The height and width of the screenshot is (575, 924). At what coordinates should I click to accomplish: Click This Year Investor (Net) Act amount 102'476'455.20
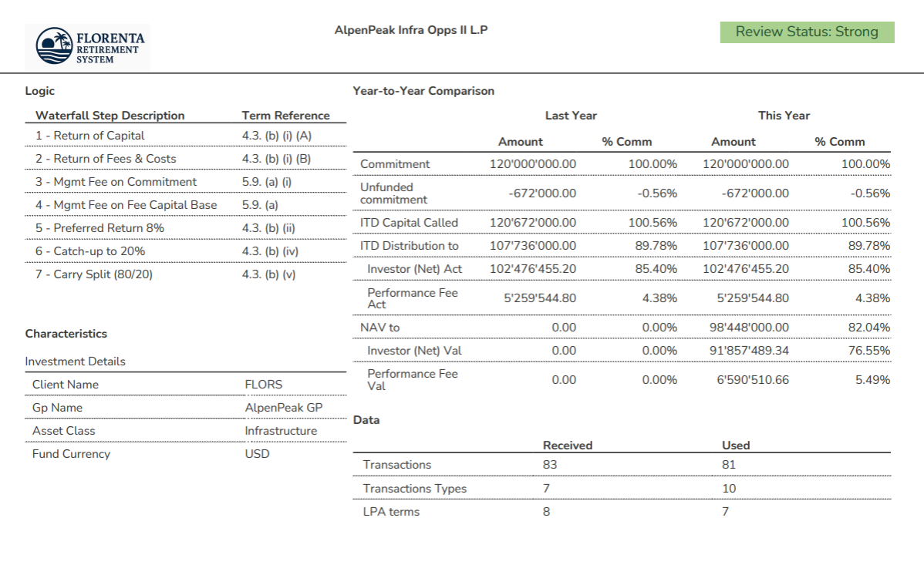click(745, 269)
